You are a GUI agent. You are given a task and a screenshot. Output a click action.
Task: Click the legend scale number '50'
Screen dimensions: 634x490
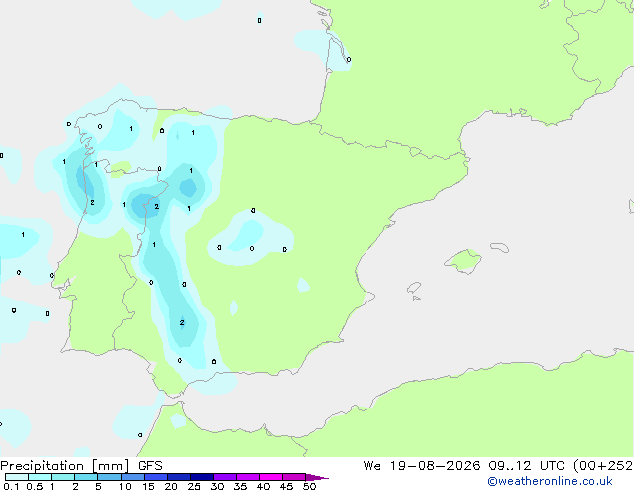(309, 486)
